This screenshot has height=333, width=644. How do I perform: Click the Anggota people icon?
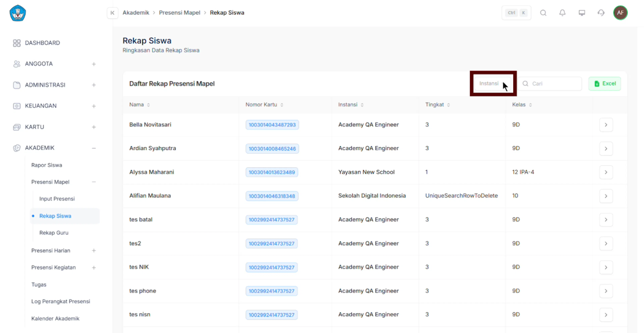(x=17, y=64)
